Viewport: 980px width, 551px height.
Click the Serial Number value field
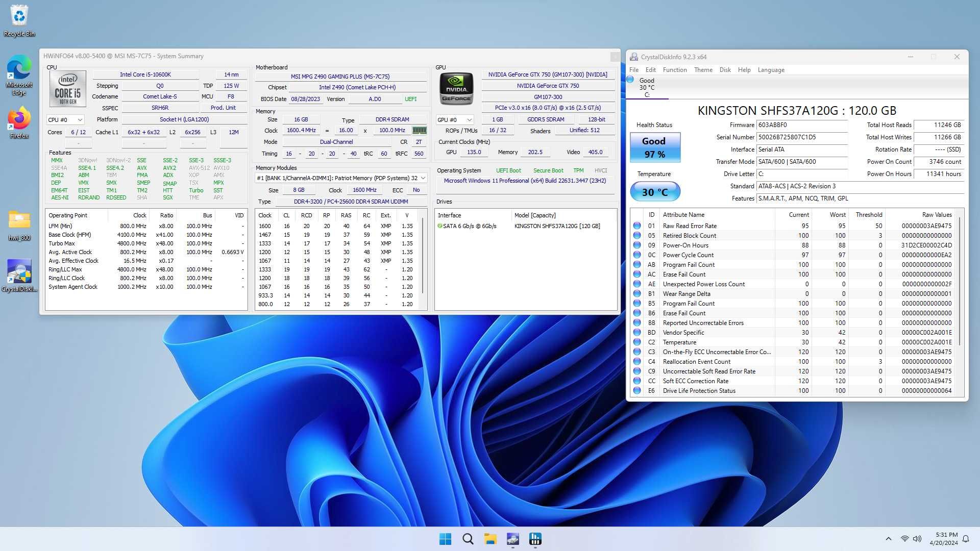802,137
